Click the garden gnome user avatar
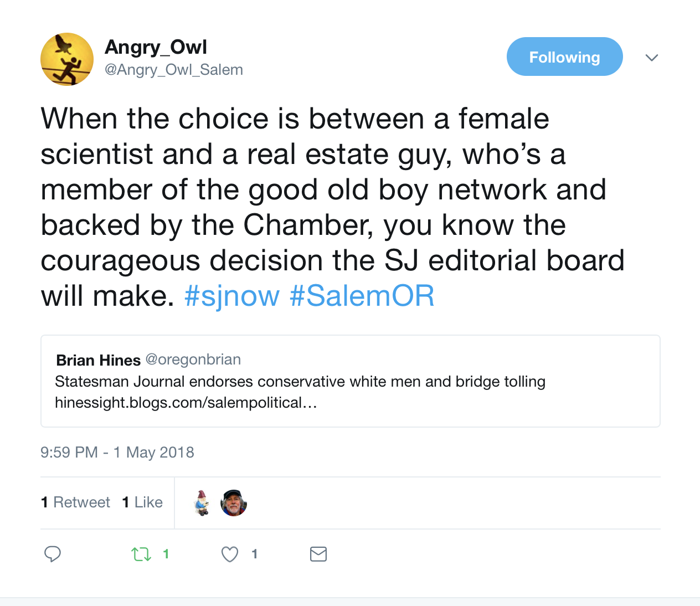Screen dimensions: 700x606 point(202,503)
